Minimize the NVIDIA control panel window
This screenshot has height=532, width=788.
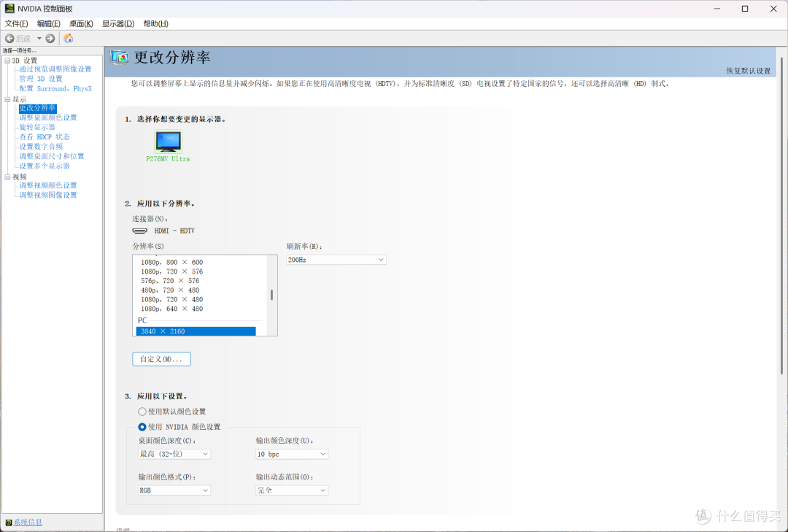click(716, 9)
